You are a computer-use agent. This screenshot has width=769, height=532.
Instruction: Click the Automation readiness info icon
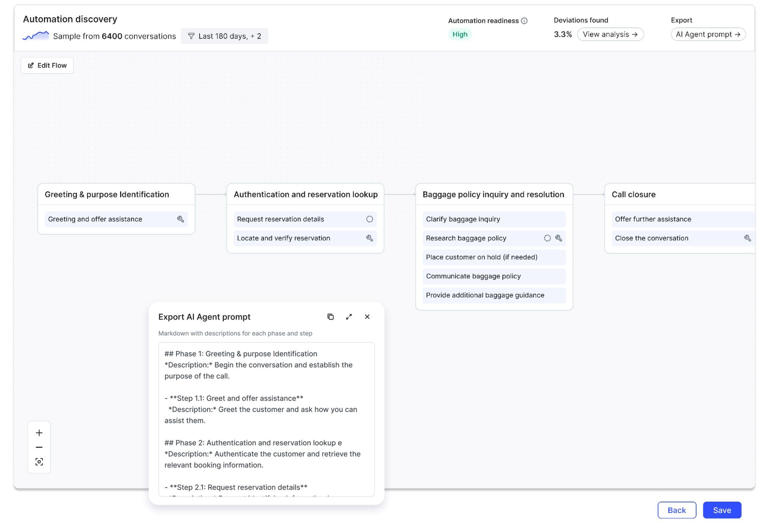coord(524,21)
